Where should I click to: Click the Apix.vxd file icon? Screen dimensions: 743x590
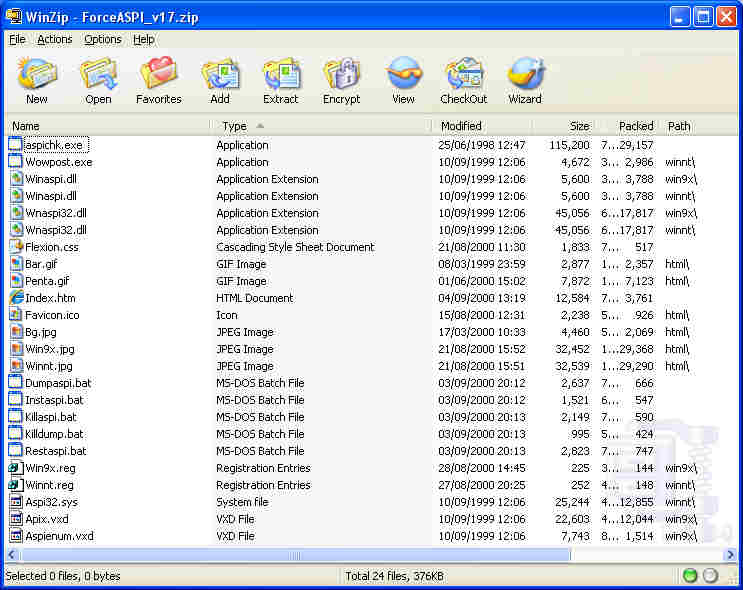pyautogui.click(x=16, y=519)
